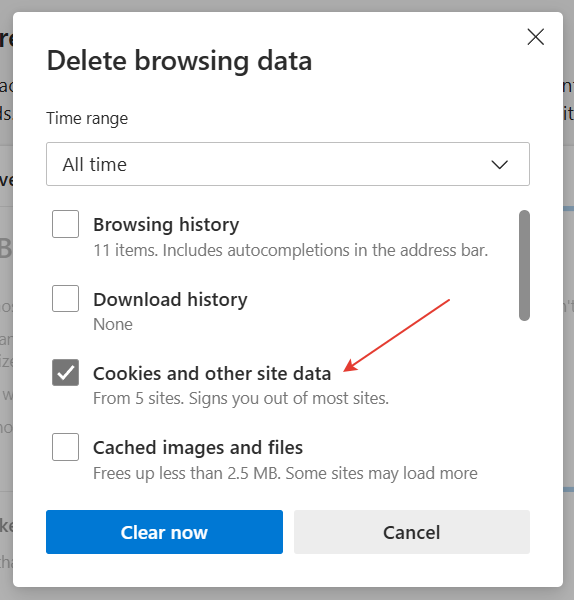Close the Delete browsing data dialog
Viewport: 574px width, 600px height.
(x=535, y=37)
